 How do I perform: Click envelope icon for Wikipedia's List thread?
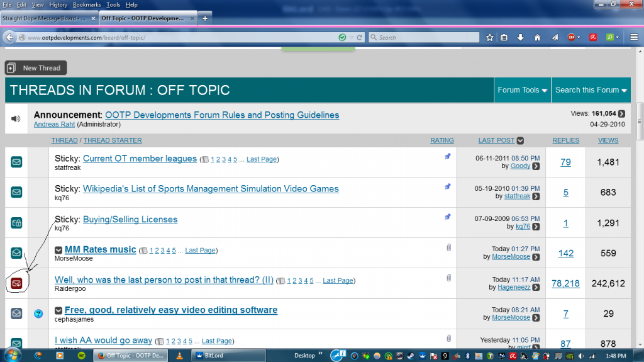pyautogui.click(x=16, y=192)
